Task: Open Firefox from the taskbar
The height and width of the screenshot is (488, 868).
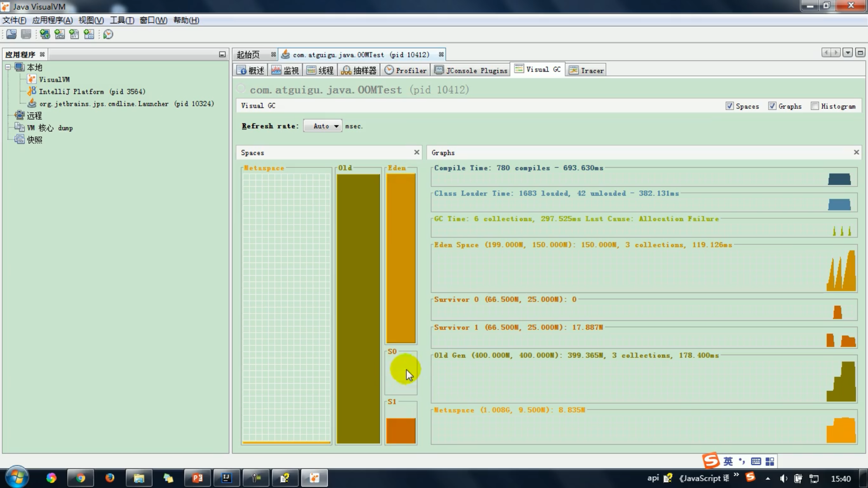Action: (x=109, y=478)
